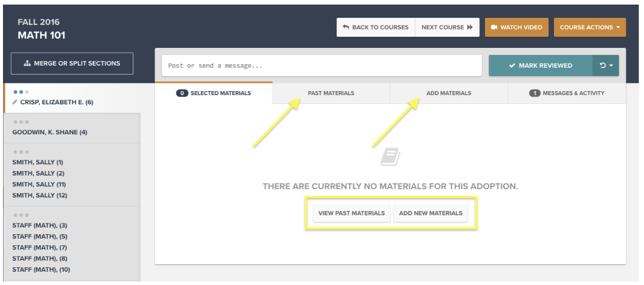
Task: Switch to the Add Materials tab
Action: pyautogui.click(x=448, y=93)
